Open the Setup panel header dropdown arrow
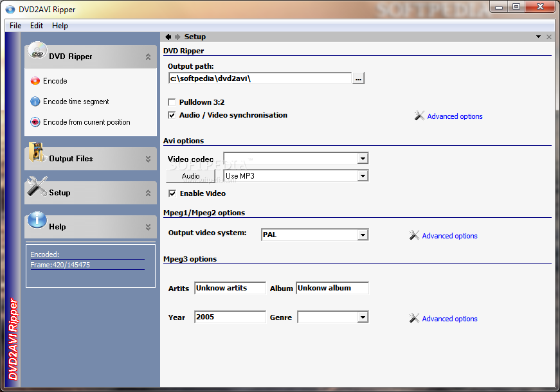The height and width of the screenshot is (392, 560). coord(538,37)
